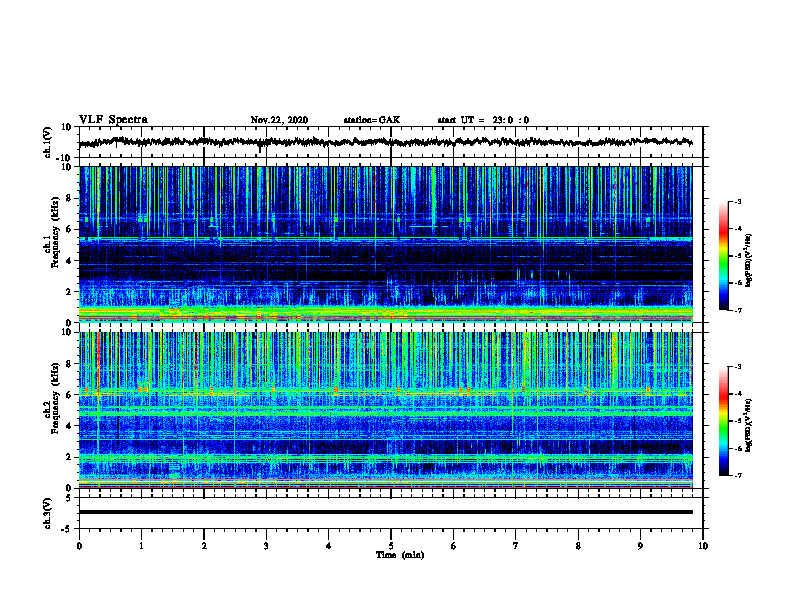The width and height of the screenshot is (792, 612).
Task: Select the date text "Nov.22, 2020"
Action: point(279,120)
